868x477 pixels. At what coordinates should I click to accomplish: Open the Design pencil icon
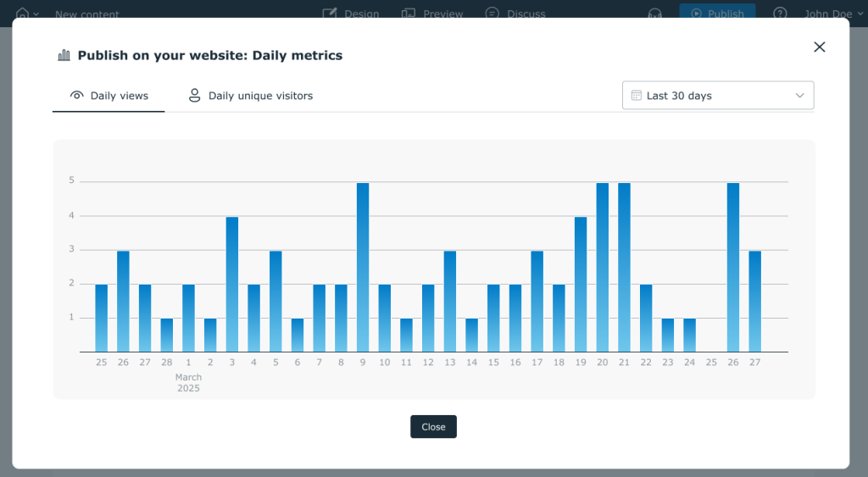coord(330,14)
